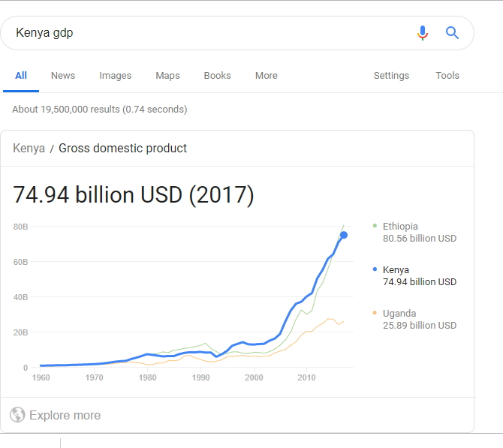Image resolution: width=503 pixels, height=448 pixels.
Task: Click the orange Uganda legend dot
Action: pos(375,313)
